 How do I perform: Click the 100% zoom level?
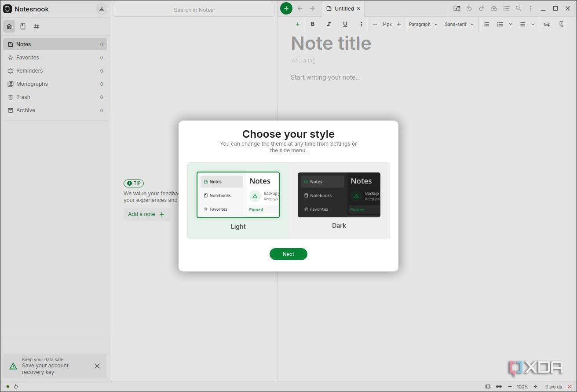coord(522,387)
